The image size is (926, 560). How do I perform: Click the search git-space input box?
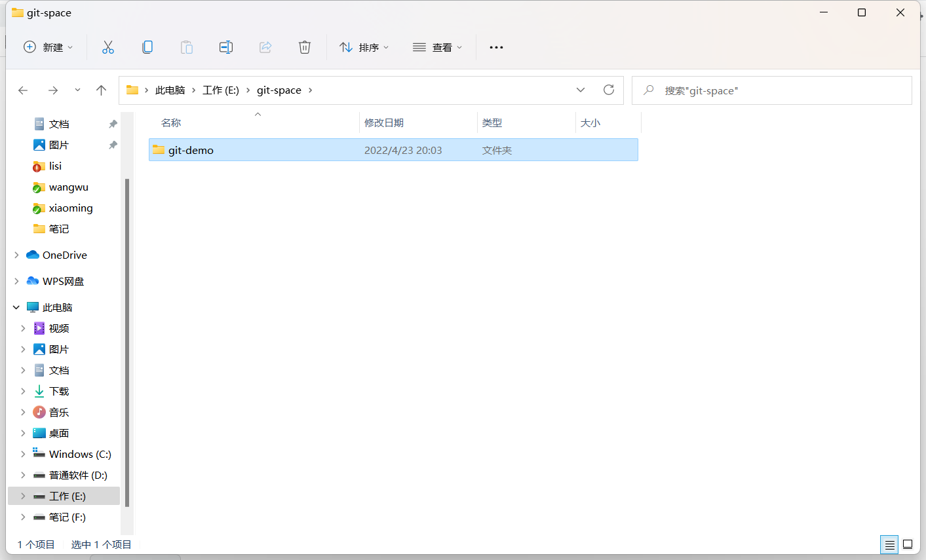tap(772, 90)
